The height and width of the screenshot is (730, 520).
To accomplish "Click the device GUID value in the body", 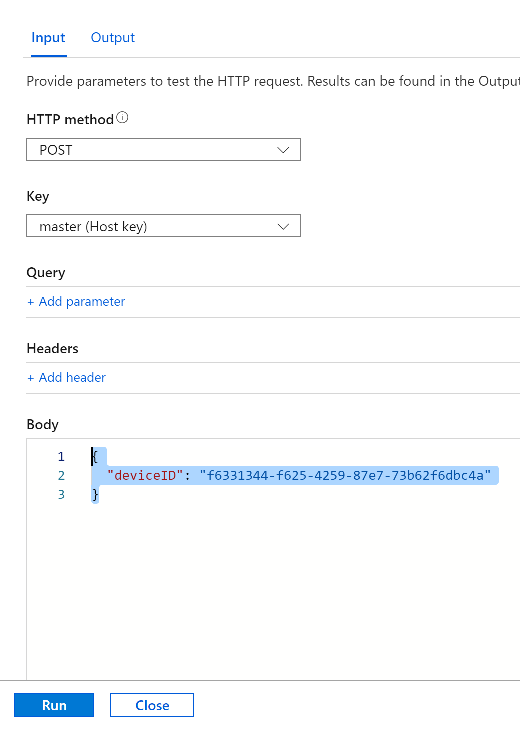I will click(x=345, y=475).
